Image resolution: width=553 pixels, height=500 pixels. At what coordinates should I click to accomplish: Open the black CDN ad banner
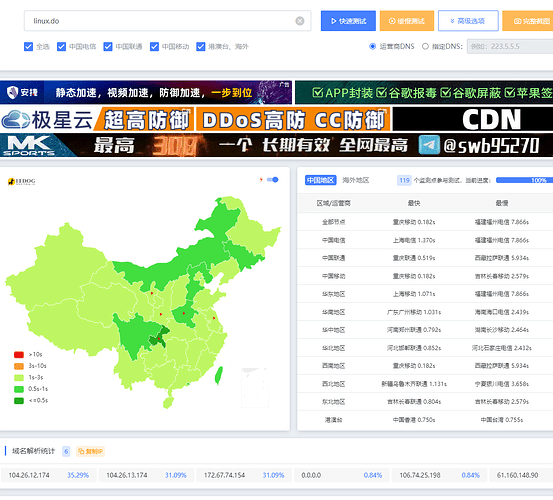tap(473, 120)
